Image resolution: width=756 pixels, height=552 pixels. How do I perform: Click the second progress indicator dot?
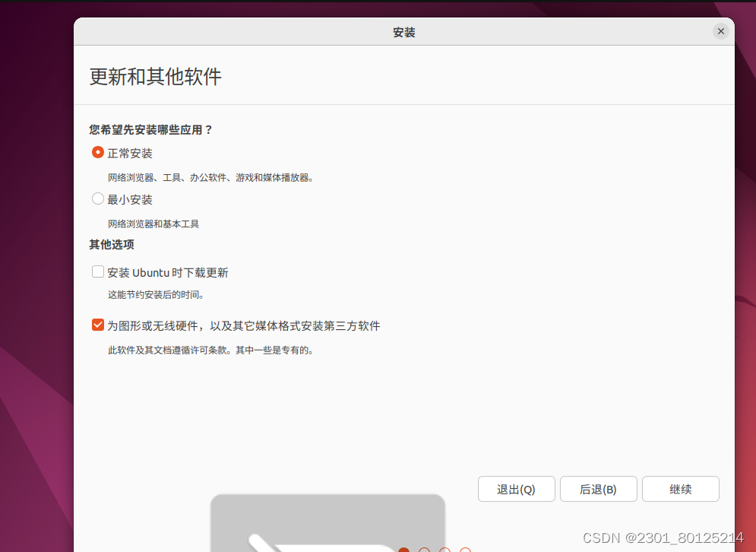point(424,549)
